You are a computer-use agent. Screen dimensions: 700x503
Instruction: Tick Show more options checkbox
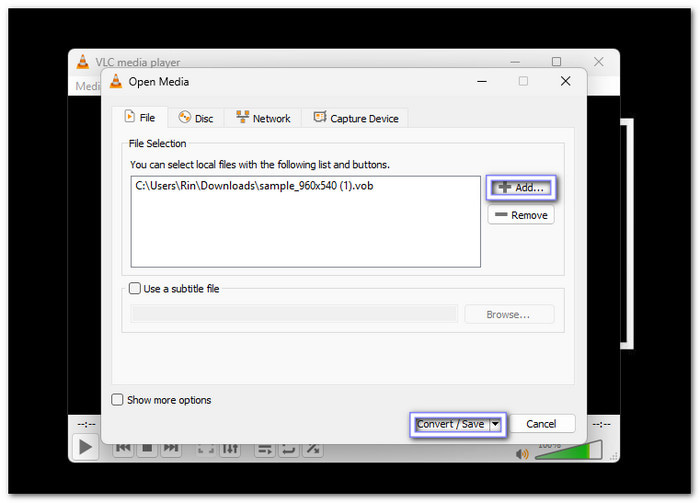117,400
